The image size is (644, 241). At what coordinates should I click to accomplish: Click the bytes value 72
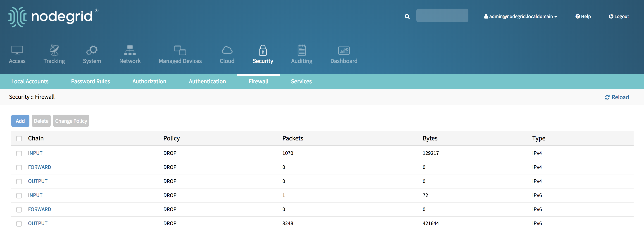coord(425,195)
